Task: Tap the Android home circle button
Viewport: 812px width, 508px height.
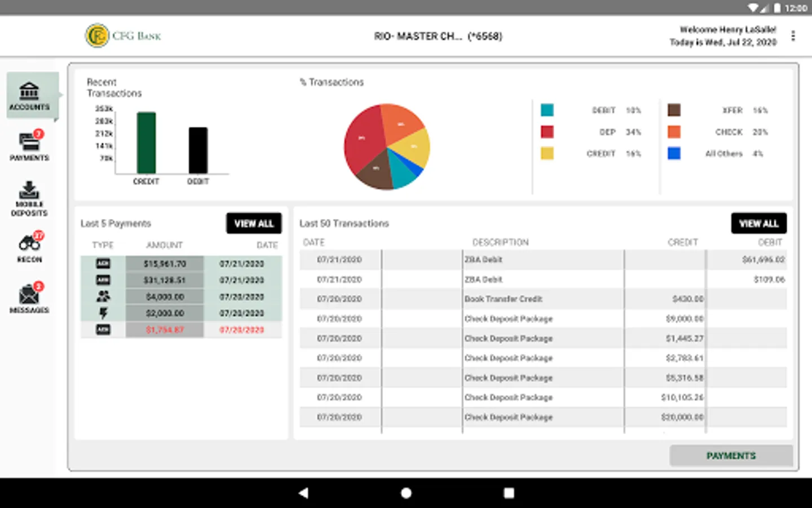Action: (x=406, y=493)
